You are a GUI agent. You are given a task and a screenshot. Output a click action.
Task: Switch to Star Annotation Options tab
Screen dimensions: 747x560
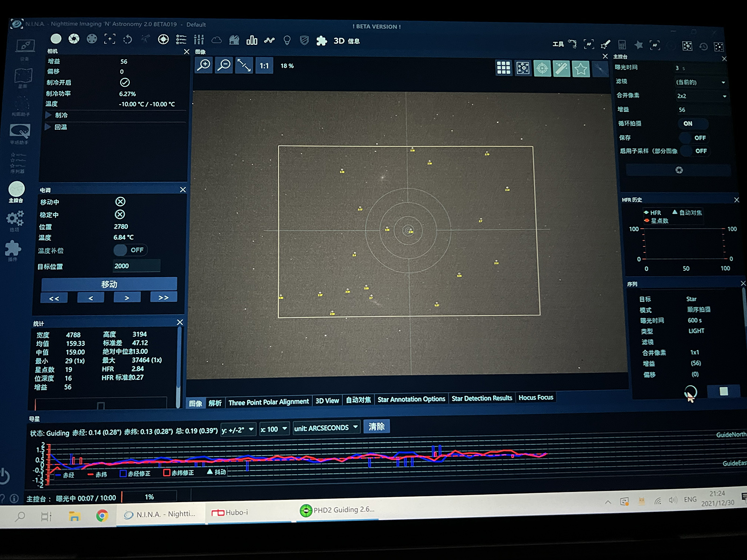(x=411, y=399)
